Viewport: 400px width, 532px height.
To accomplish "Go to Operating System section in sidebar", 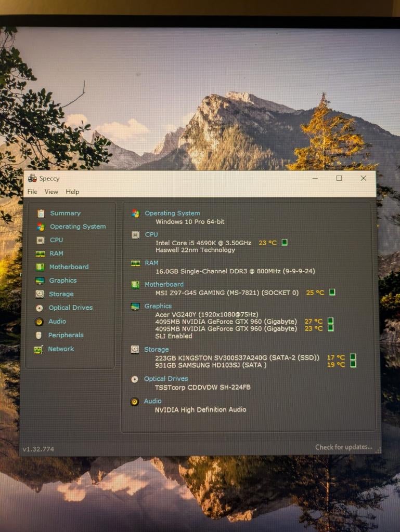I will click(78, 227).
